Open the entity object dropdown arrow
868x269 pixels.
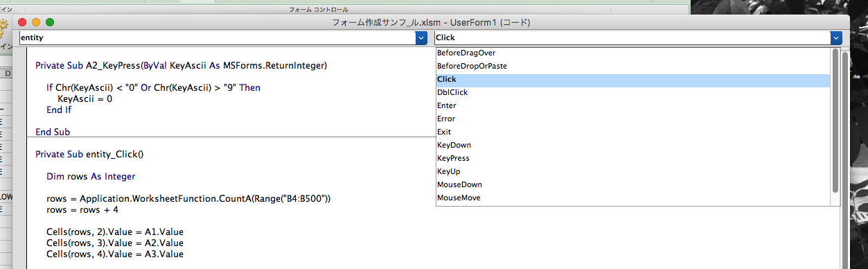click(x=421, y=38)
